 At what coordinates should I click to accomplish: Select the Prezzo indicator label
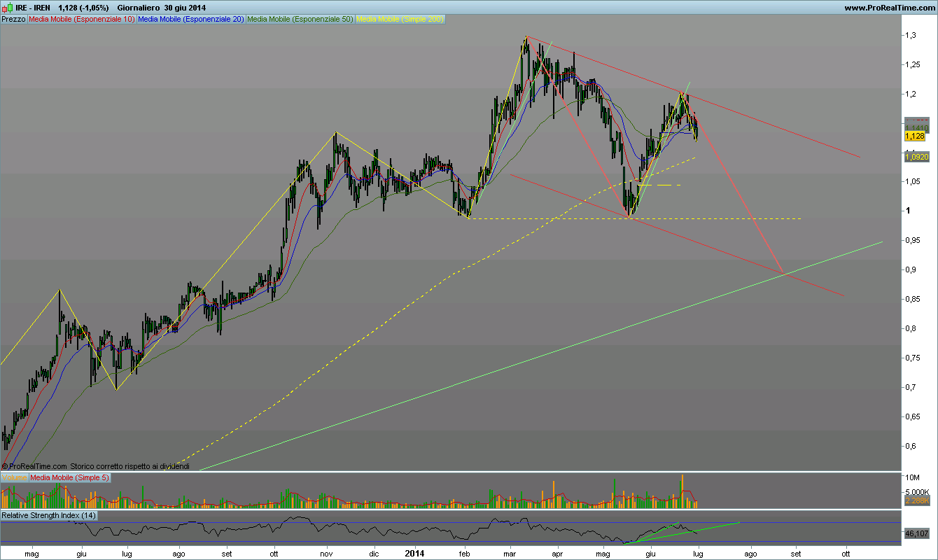14,19
